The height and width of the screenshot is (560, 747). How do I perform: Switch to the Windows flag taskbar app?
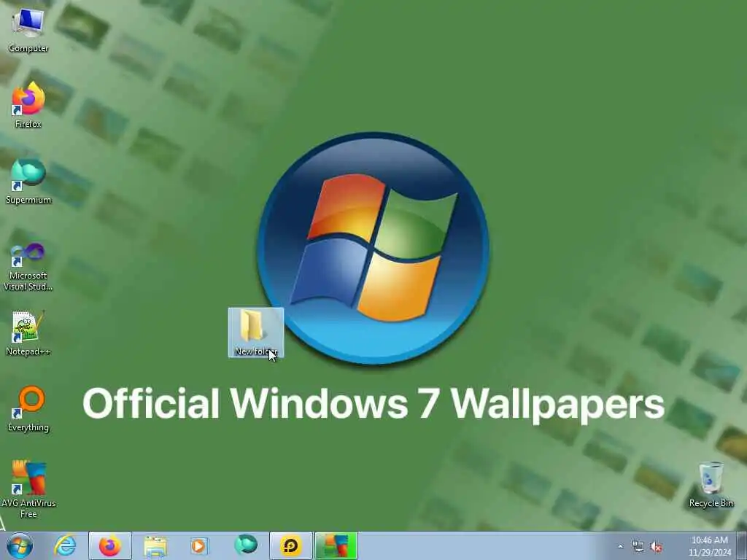point(336,545)
